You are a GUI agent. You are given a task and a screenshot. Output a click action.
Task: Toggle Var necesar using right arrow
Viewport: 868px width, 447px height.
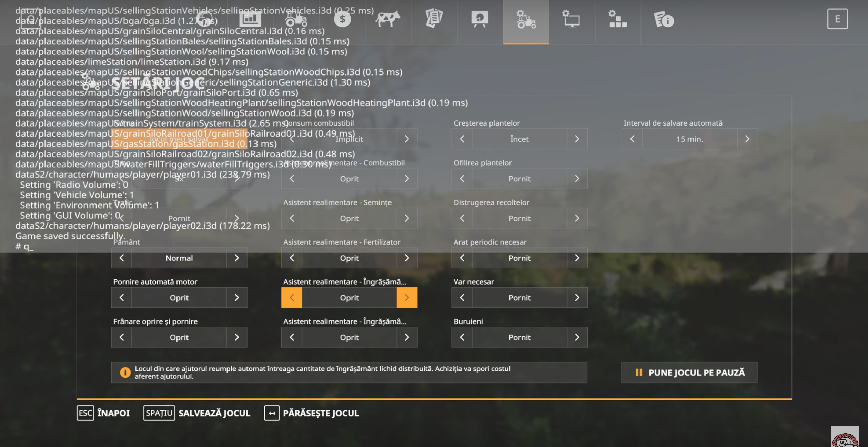(x=577, y=297)
